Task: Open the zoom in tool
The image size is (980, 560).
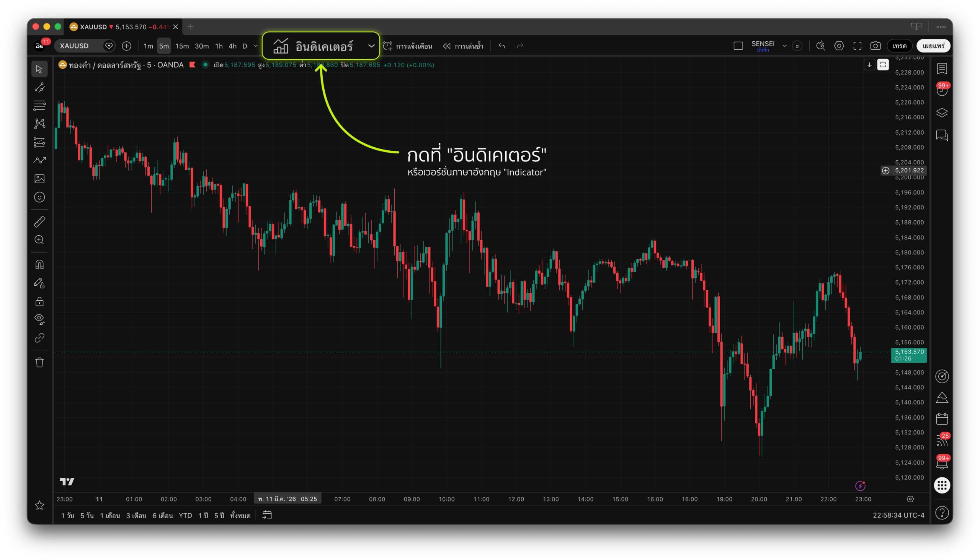Action: [39, 239]
